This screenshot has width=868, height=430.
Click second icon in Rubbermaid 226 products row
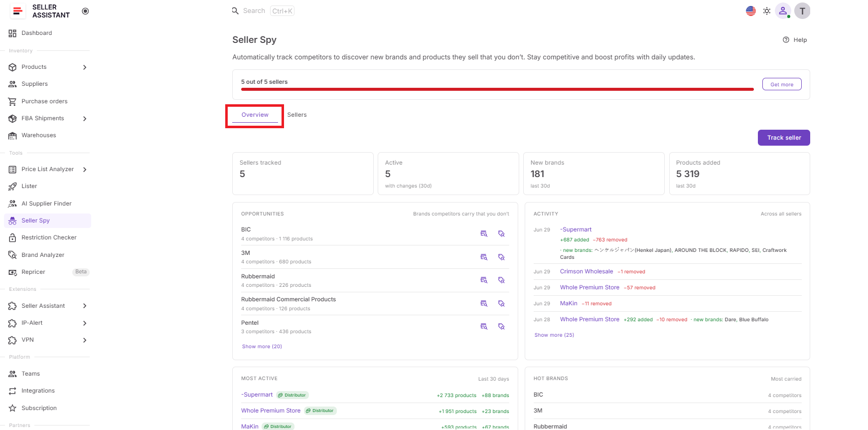point(502,280)
